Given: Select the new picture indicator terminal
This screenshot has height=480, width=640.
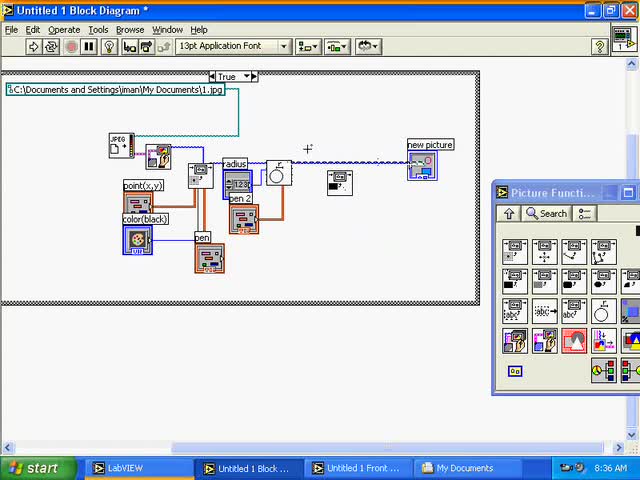Looking at the screenshot, I should pos(422,165).
